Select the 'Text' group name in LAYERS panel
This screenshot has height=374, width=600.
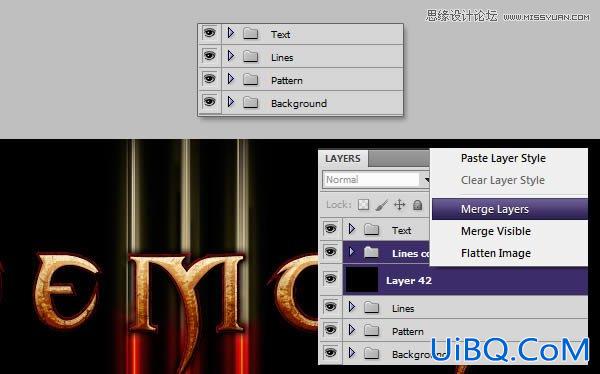tap(401, 230)
